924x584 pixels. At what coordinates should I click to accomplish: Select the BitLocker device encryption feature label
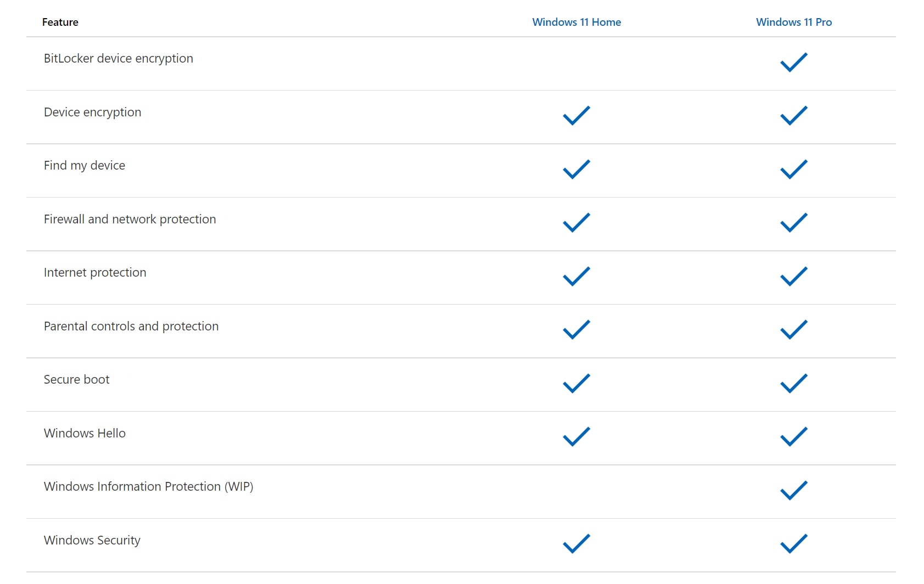[119, 58]
